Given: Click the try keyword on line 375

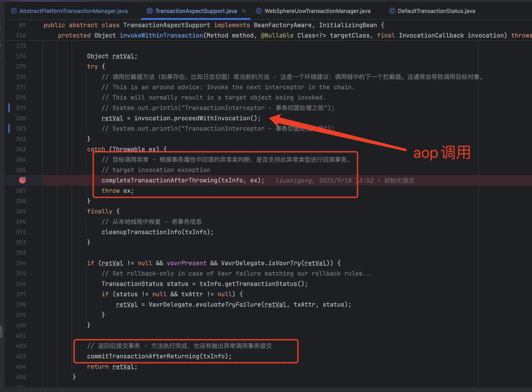Looking at the screenshot, I should click(x=92, y=66).
